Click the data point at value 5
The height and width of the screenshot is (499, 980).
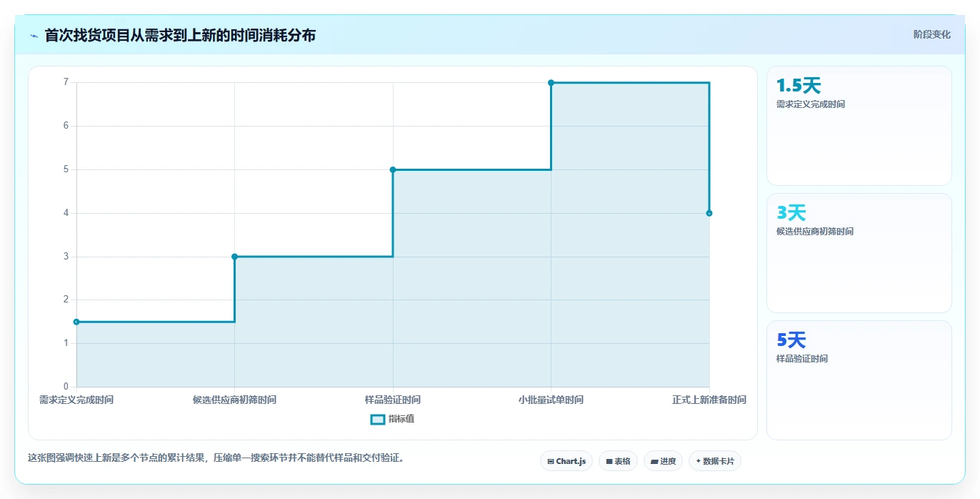pyautogui.click(x=393, y=169)
